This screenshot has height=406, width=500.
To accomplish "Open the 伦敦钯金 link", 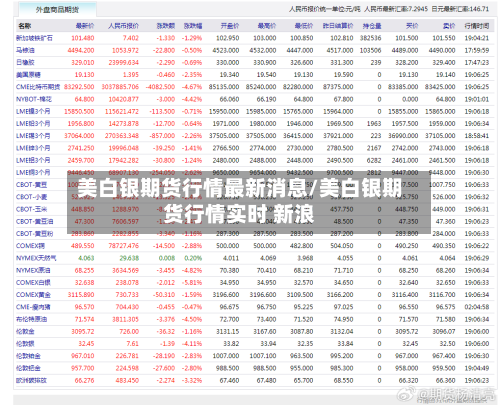I will [28, 368].
